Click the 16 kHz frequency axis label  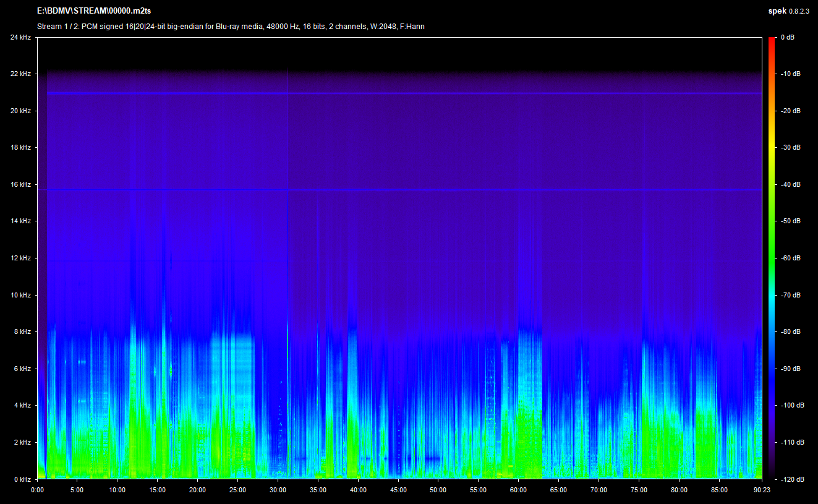click(x=20, y=184)
